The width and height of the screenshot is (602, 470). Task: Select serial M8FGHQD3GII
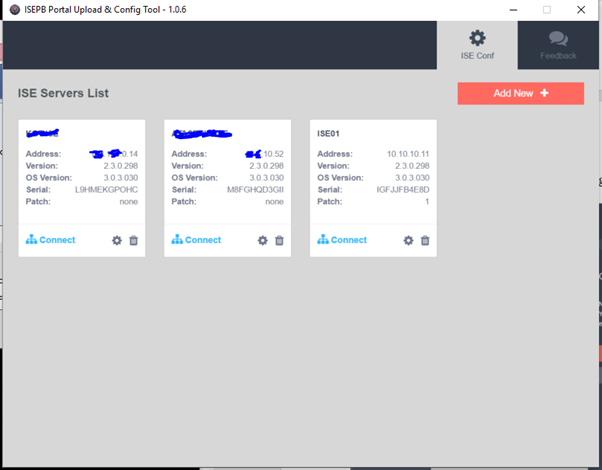[x=255, y=190]
